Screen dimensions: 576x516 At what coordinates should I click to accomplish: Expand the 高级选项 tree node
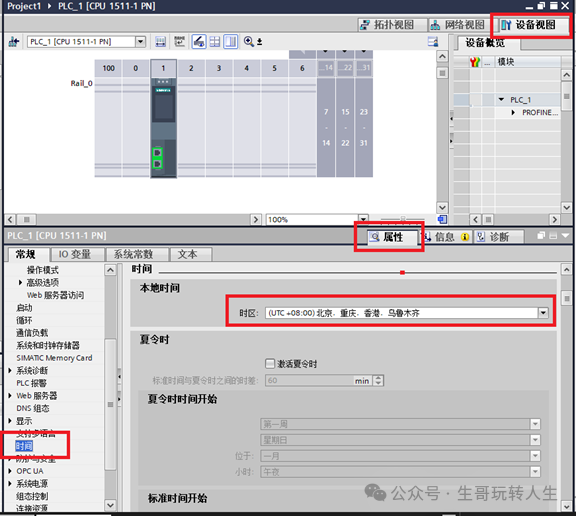click(20, 282)
